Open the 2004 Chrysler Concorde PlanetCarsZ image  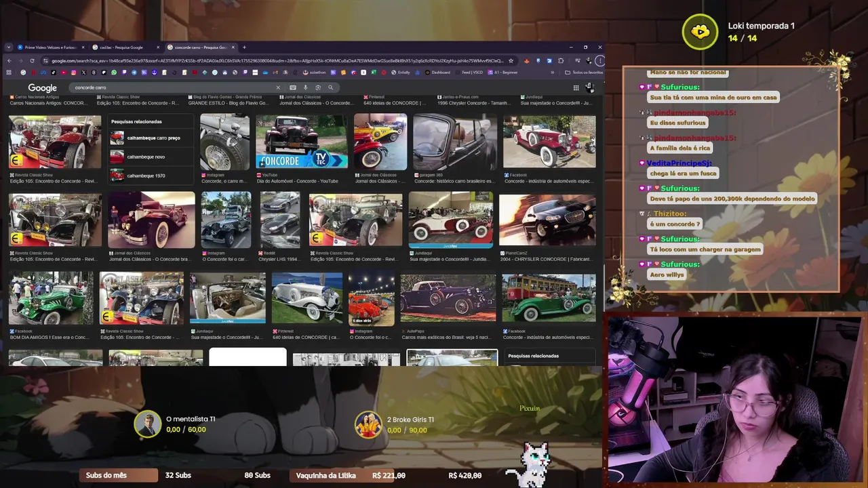[547, 220]
